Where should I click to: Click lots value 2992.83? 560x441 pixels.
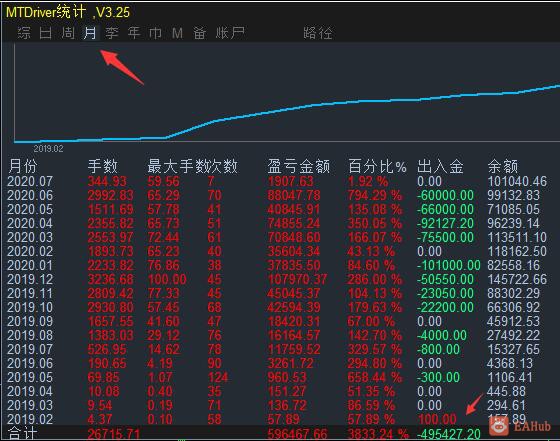coord(111,195)
